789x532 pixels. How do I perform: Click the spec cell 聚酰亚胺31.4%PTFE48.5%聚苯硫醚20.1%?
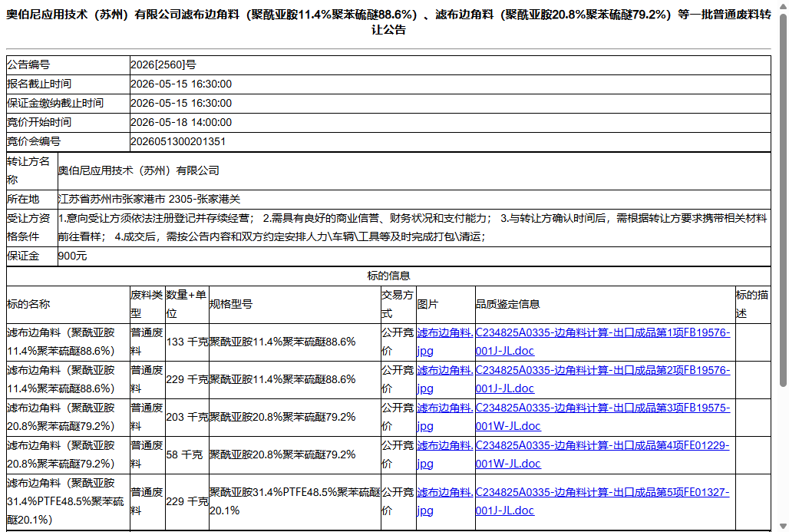[x=295, y=502]
